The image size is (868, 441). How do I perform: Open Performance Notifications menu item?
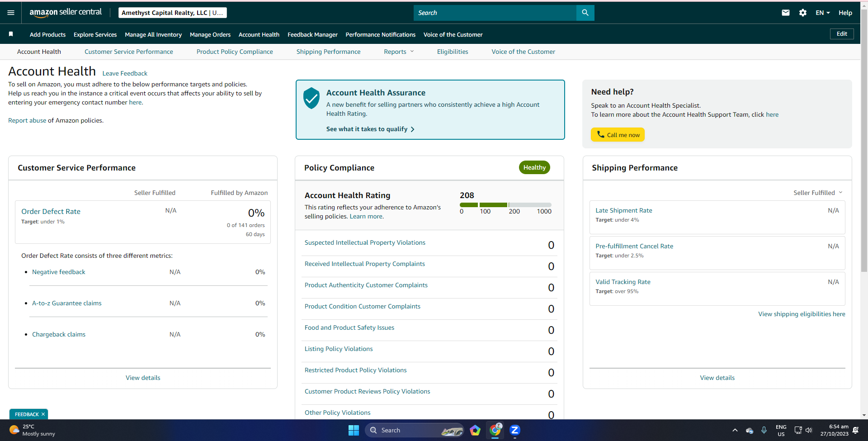381,34
